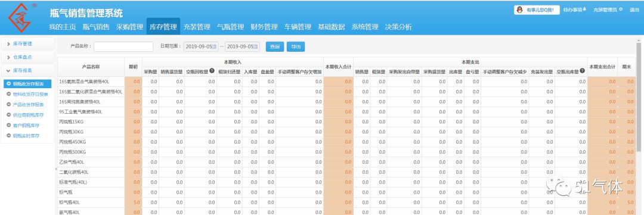Screen dimensions: 644x215
Task: Open the 基础数据 menu
Action: [332, 27]
